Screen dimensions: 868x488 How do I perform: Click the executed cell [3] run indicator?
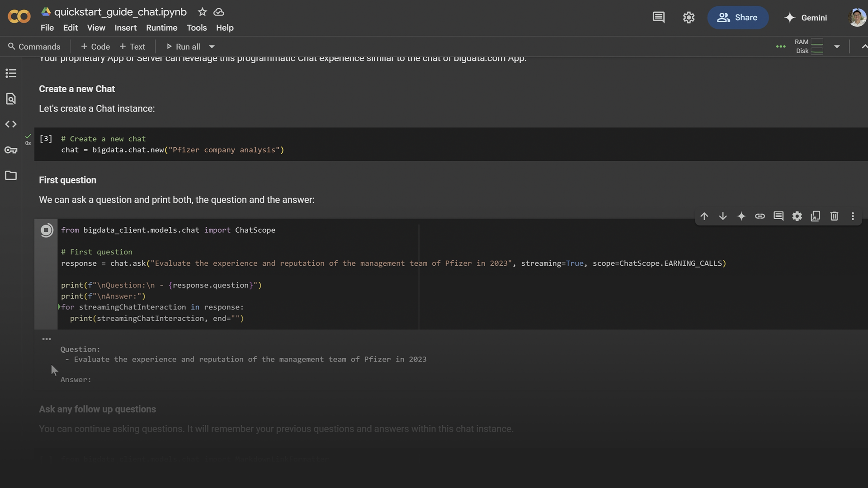tap(46, 139)
